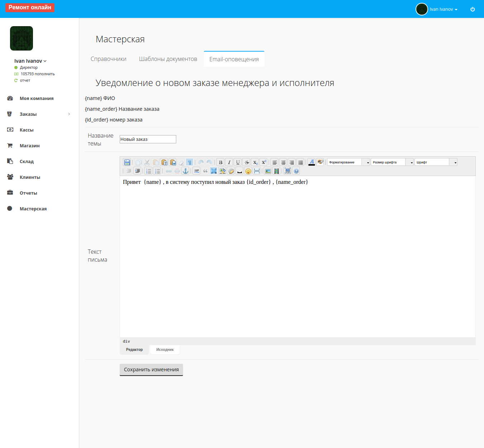Toggle the show paragraph marks icon
The image size is (484, 448).
[190, 162]
